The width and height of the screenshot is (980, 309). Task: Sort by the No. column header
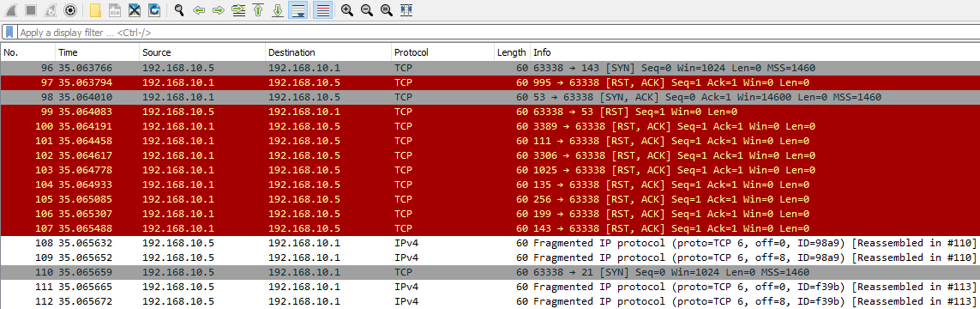tap(28, 52)
